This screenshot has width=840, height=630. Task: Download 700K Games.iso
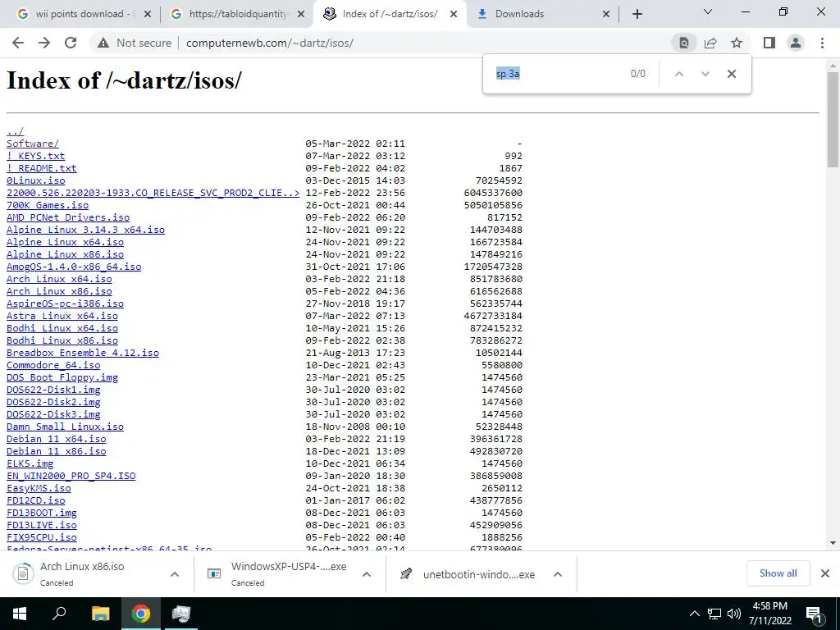click(47, 205)
